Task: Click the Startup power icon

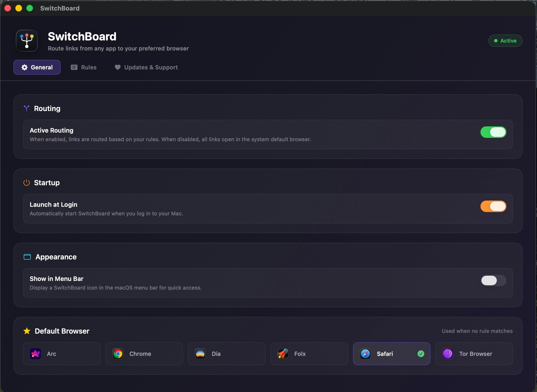Action: tap(26, 183)
